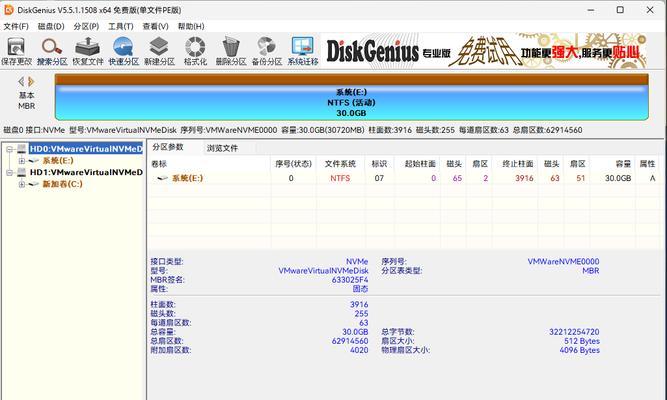Select 系统(E:) in the disk tree
Viewport: 667px width, 400px height.
point(58,161)
